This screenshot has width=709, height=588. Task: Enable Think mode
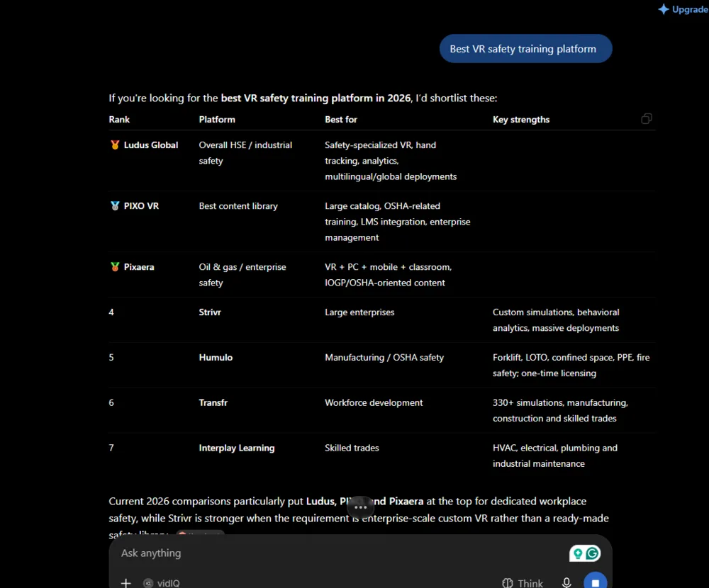(523, 582)
